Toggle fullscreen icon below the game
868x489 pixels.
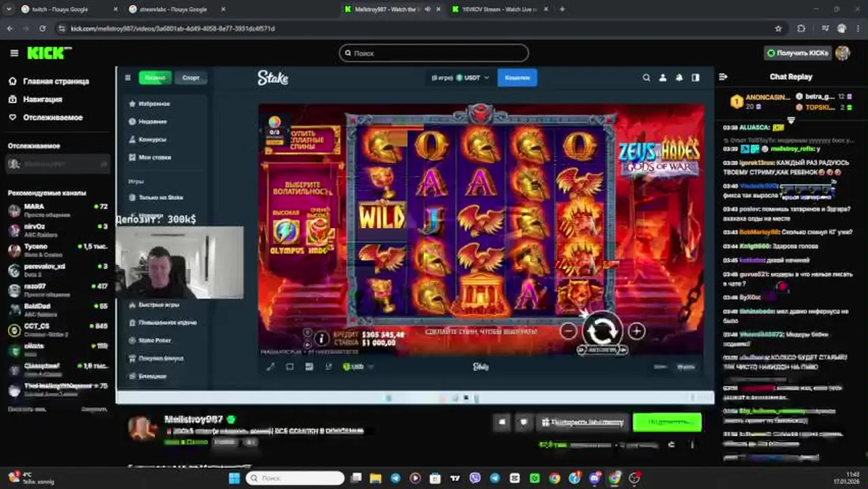click(x=270, y=367)
